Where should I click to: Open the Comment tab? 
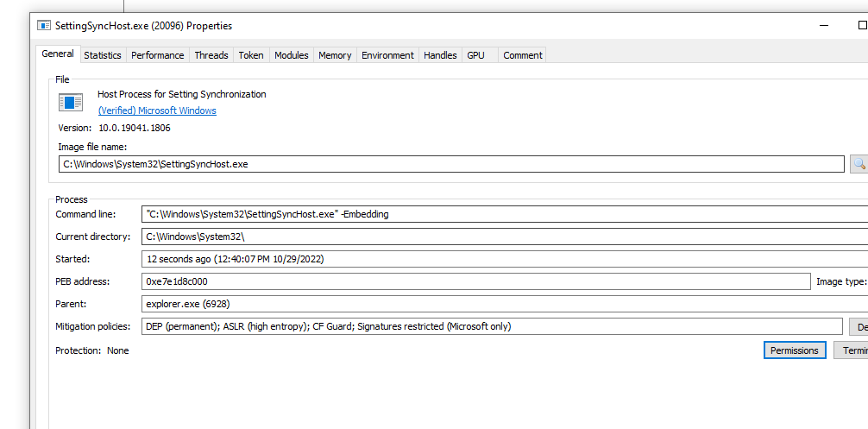(523, 55)
